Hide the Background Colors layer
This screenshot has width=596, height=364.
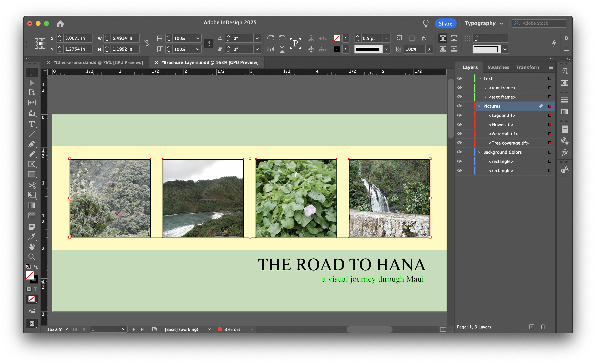(x=459, y=152)
